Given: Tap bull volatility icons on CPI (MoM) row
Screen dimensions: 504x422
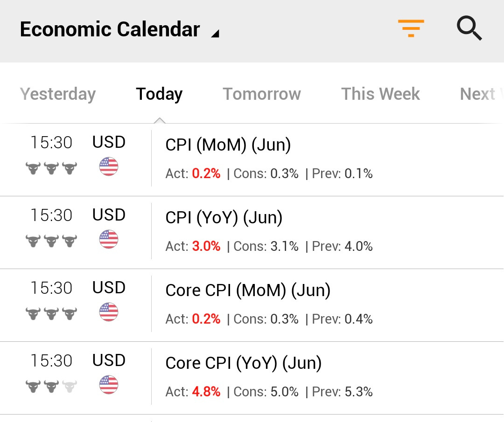Looking at the screenshot, I should pos(51,168).
